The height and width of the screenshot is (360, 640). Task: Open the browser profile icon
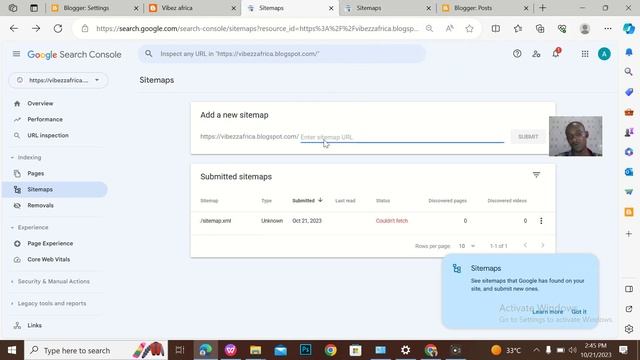(x=585, y=28)
